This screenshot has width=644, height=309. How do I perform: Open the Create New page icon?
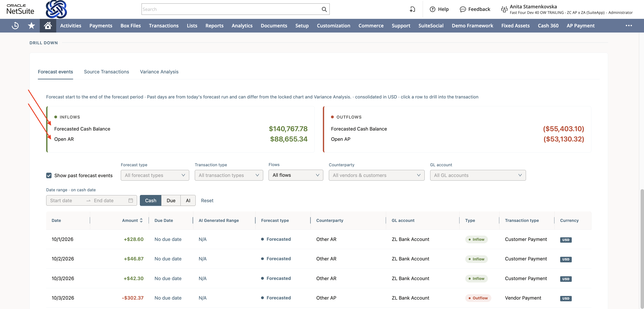pos(412,9)
